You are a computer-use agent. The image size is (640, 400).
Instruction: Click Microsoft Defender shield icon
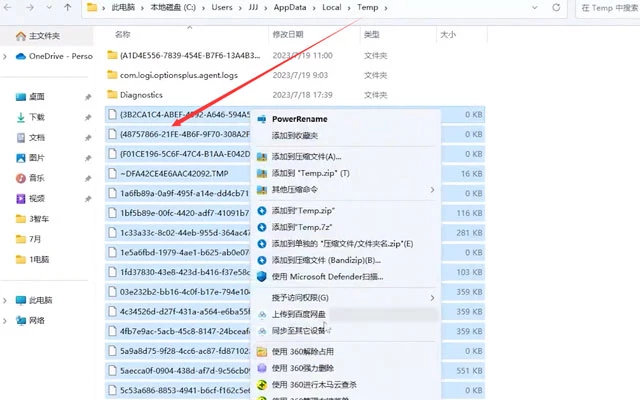click(262, 277)
